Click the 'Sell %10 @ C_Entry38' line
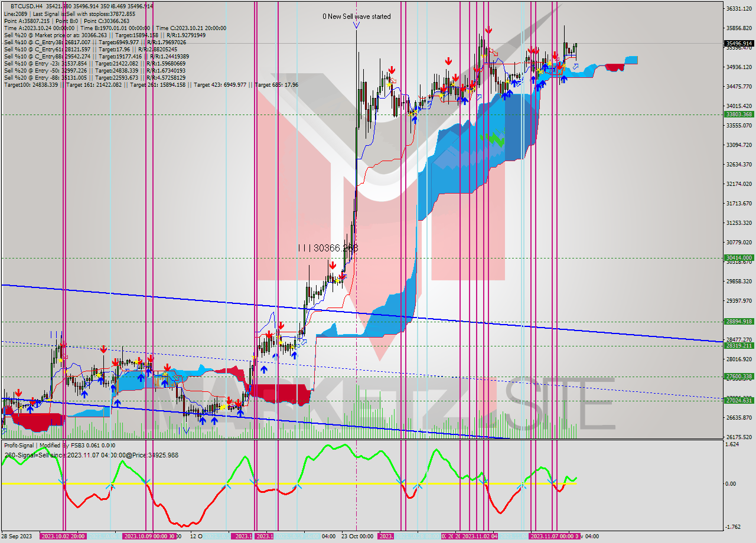Viewport: 756px width, 543px height. pos(94,42)
